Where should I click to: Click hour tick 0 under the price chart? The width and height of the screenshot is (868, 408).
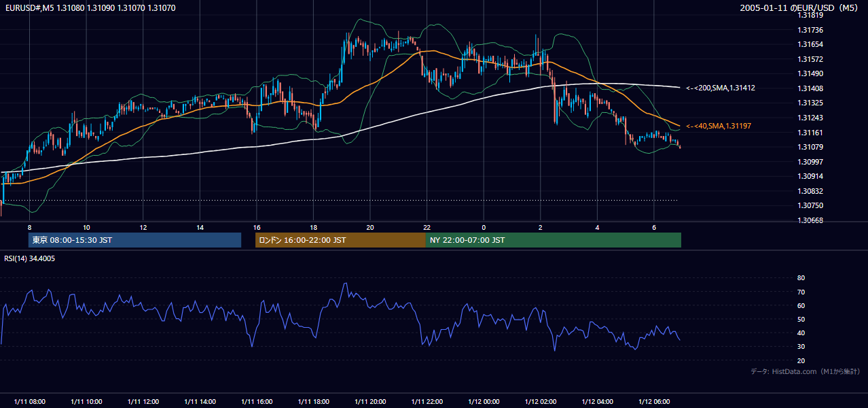click(x=484, y=227)
